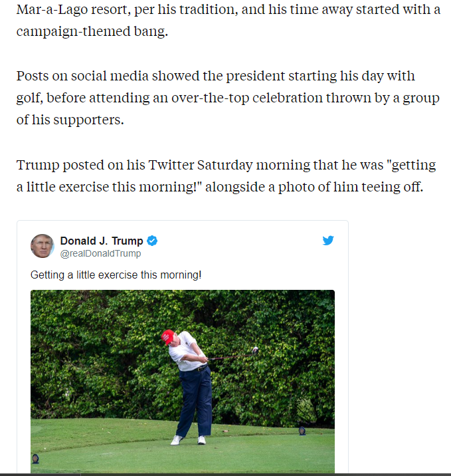Open the tweet author's profile picture

pos(43,246)
